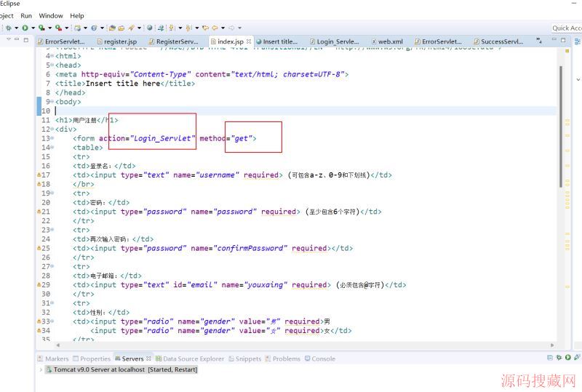
Task: Collapse the <div> fold on line 12
Action: click(x=52, y=129)
